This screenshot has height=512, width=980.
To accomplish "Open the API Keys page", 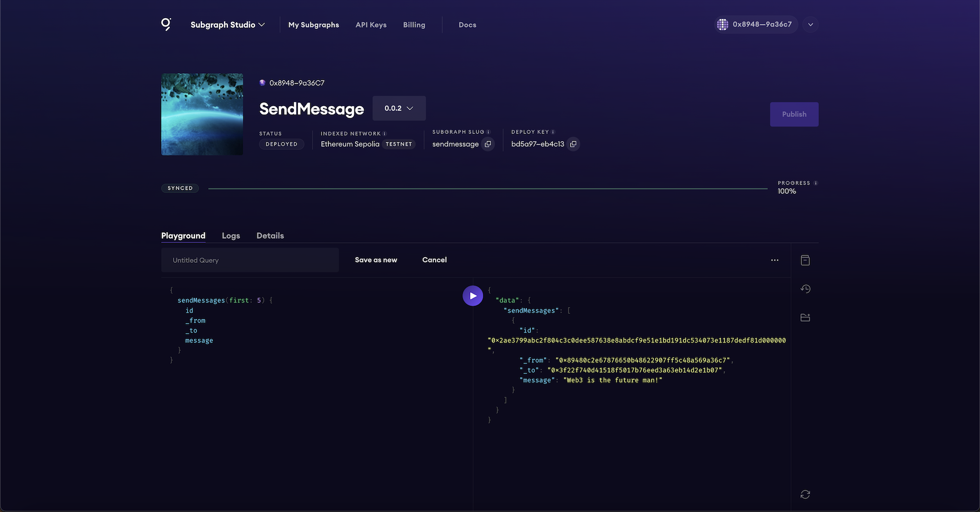I will tap(371, 25).
